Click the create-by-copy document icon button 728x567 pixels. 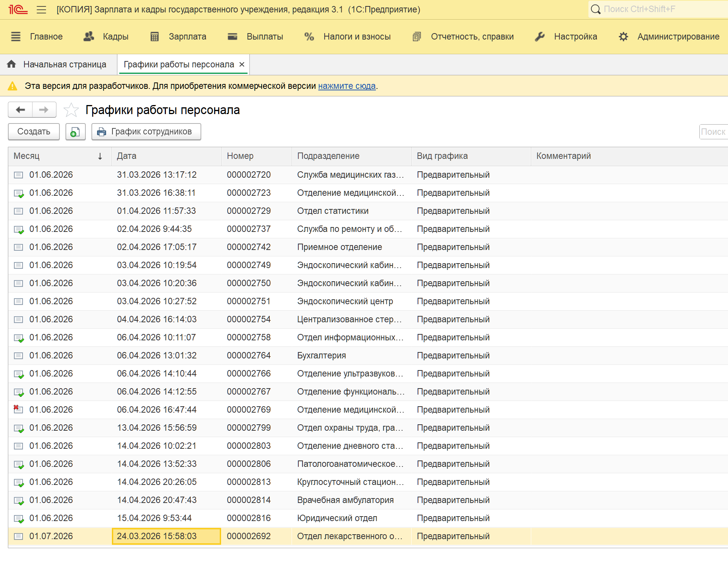pos(75,131)
